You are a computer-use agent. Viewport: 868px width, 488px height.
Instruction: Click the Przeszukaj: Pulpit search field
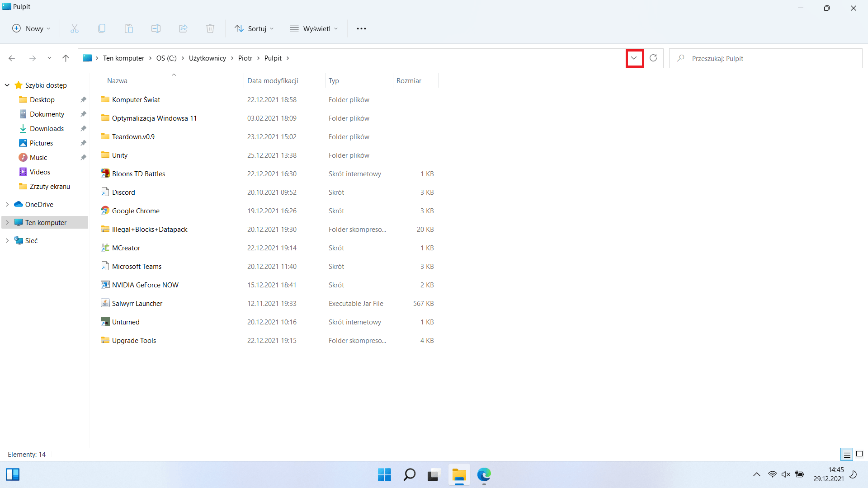click(765, 58)
